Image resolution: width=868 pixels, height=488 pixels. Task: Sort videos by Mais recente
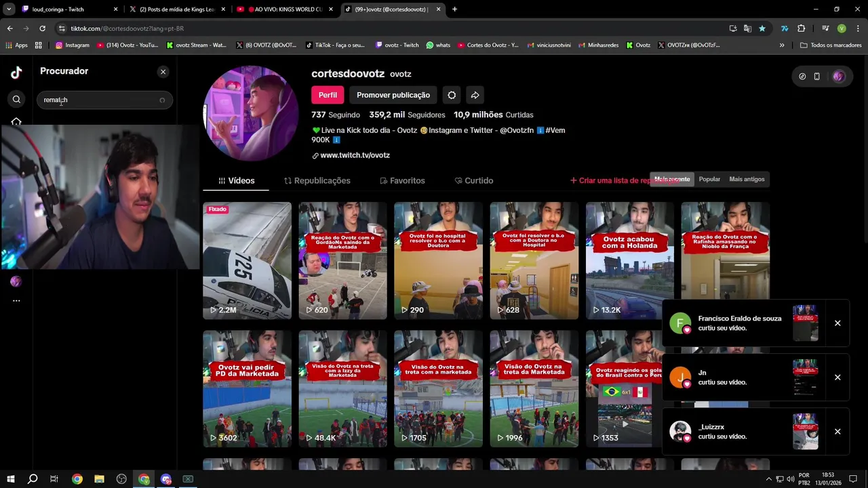pos(672,179)
